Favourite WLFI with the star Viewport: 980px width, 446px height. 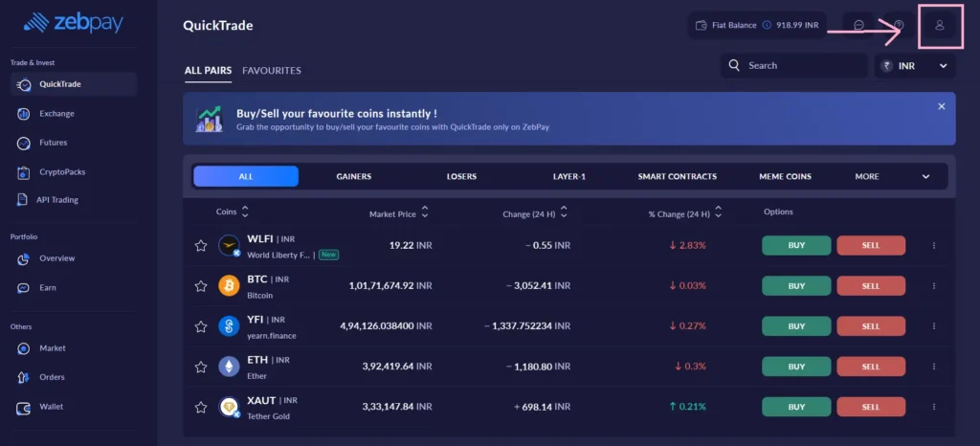[201, 246]
